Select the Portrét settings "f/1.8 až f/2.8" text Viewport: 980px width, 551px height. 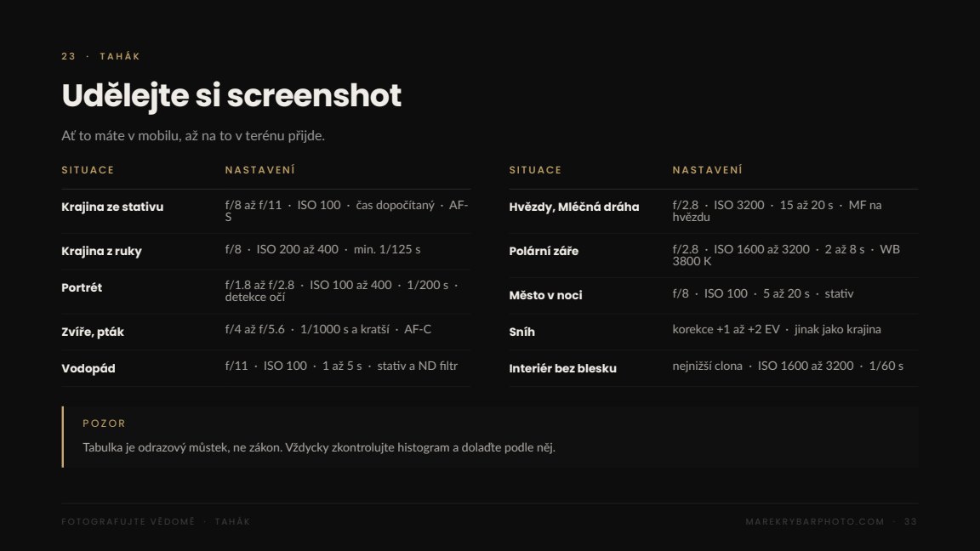click(x=259, y=285)
